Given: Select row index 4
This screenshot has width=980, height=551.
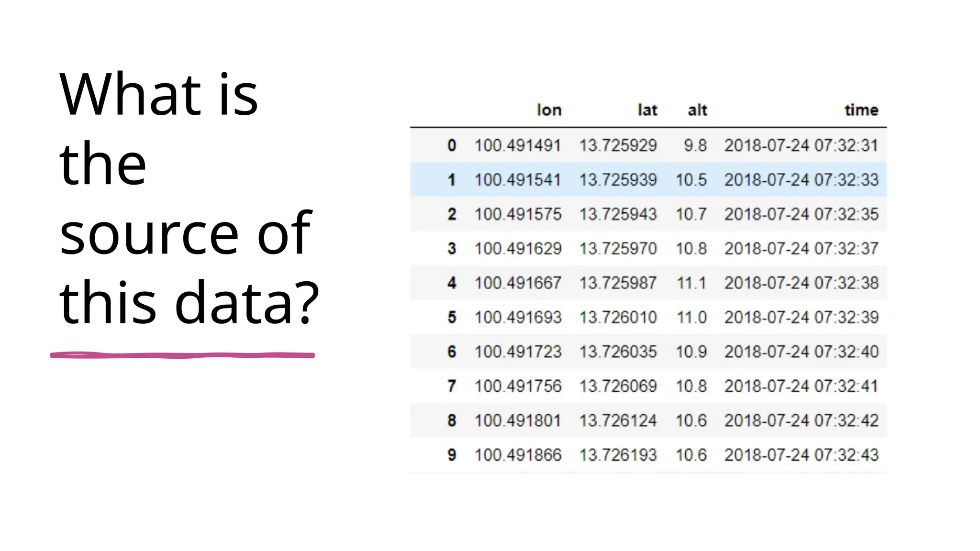Looking at the screenshot, I should [452, 283].
